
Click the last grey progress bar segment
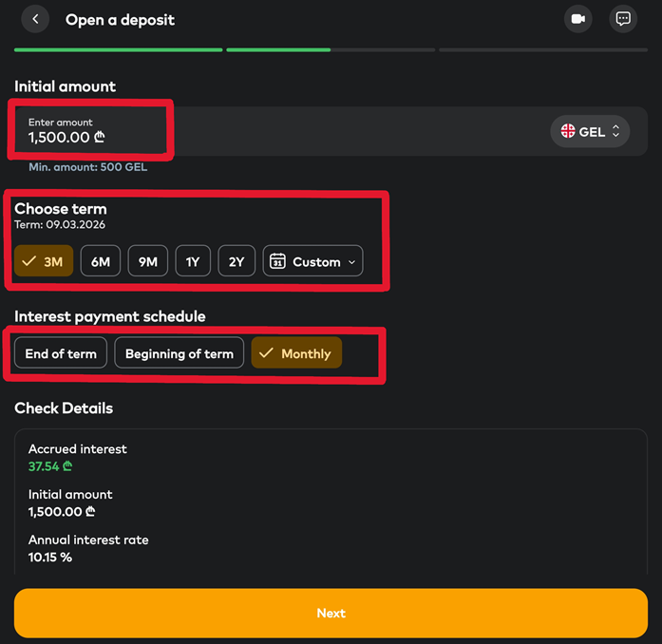pos(543,49)
